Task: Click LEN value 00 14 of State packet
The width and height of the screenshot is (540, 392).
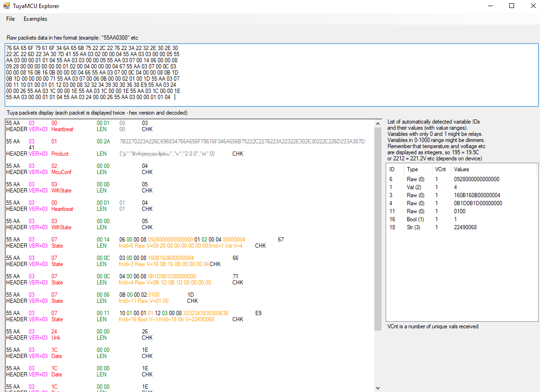Action: (x=103, y=240)
